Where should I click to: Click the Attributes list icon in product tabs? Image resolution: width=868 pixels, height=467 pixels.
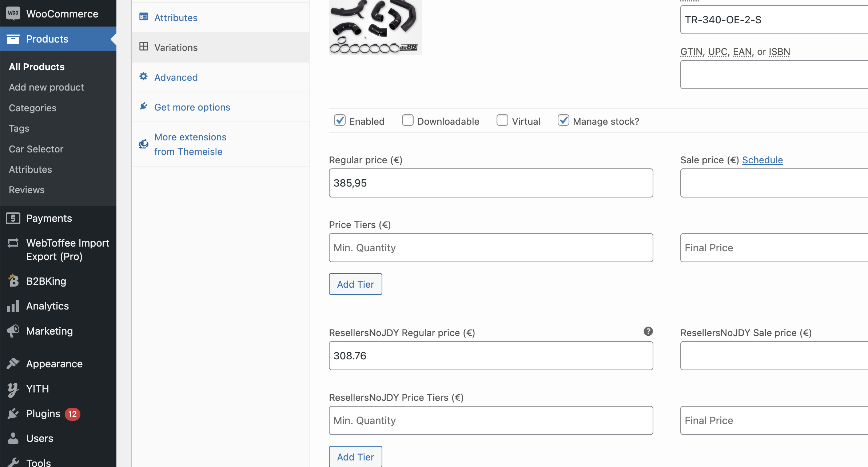point(144,17)
